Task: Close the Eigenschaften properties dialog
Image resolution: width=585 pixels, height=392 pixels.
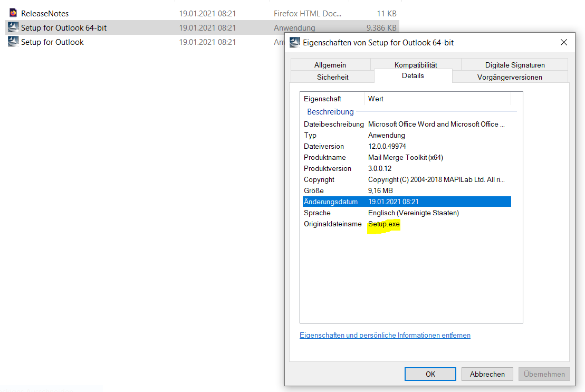Action: point(564,43)
